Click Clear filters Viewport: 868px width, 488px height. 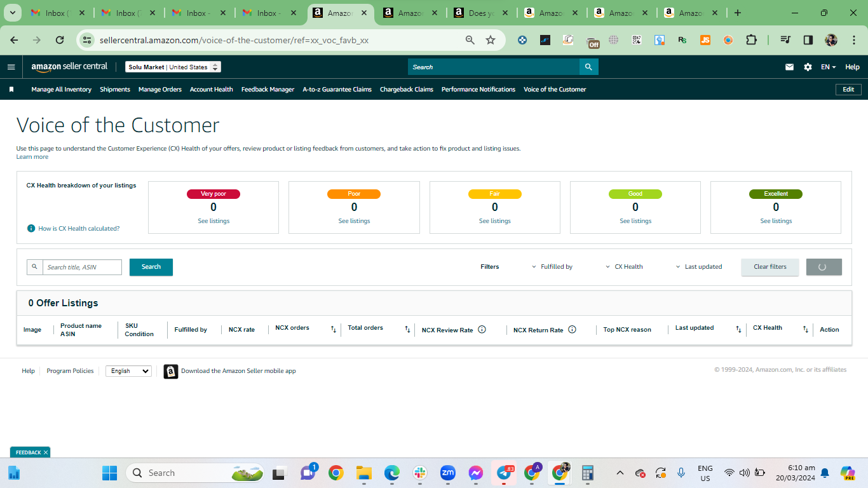point(770,267)
